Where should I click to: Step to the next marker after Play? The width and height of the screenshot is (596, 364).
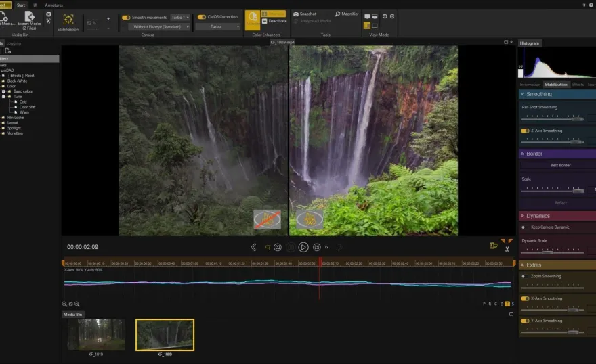point(317,247)
